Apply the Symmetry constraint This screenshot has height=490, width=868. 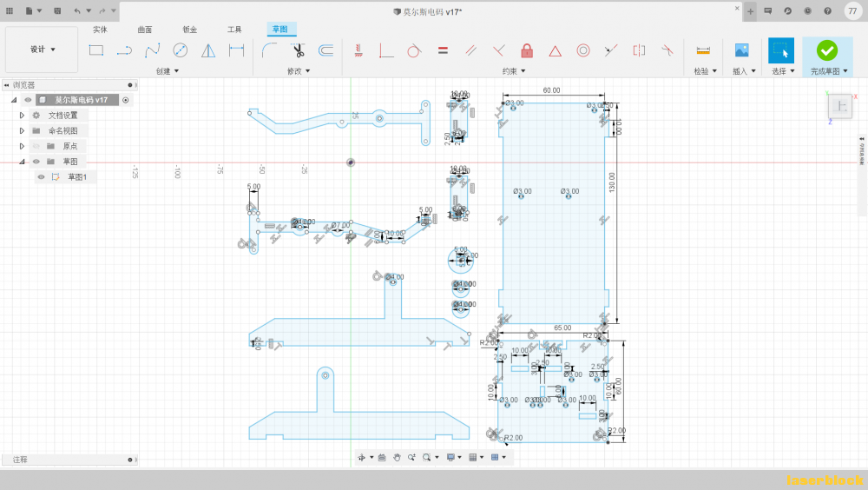[x=639, y=50]
